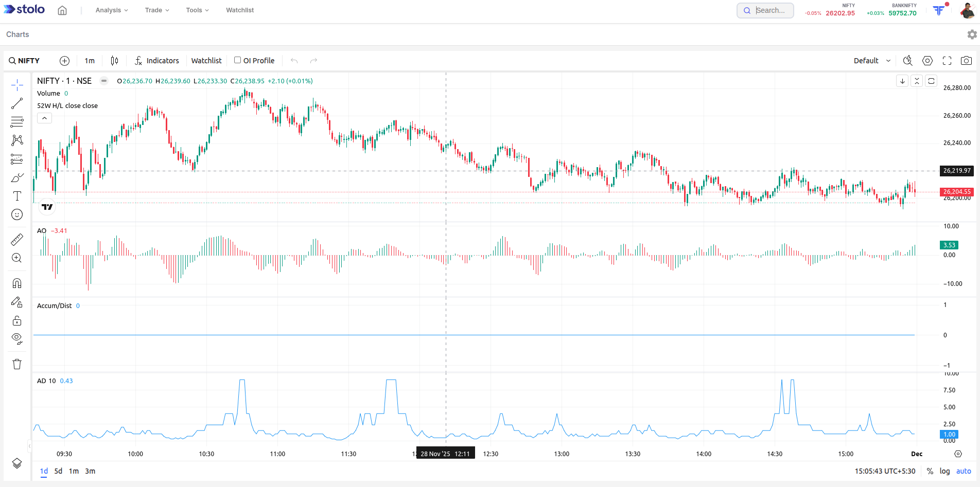The width and height of the screenshot is (980, 487).
Task: Take a chart snapshot with the camera icon
Action: click(967, 60)
